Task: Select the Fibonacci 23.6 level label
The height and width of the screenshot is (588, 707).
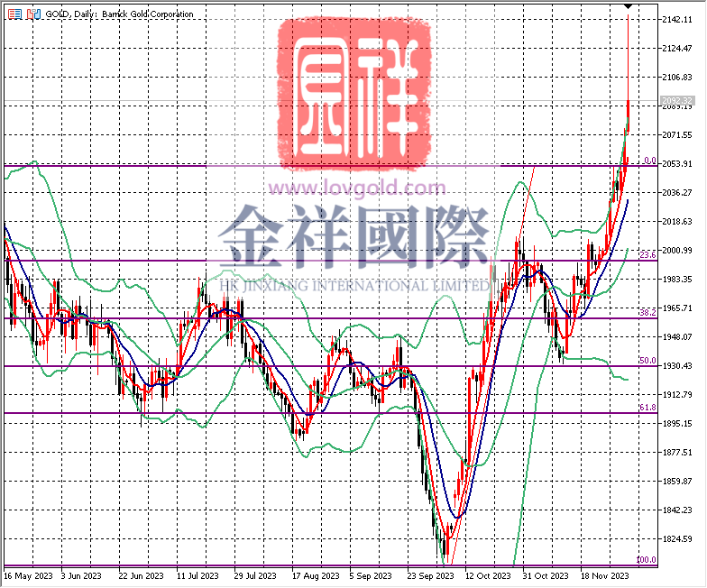Action: [x=647, y=255]
